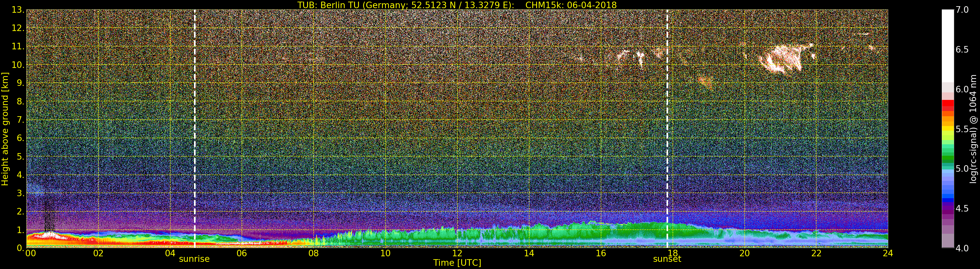Click the height tick label '1.'
Image resolution: width=980 pixels, height=269 pixels.
21,230
